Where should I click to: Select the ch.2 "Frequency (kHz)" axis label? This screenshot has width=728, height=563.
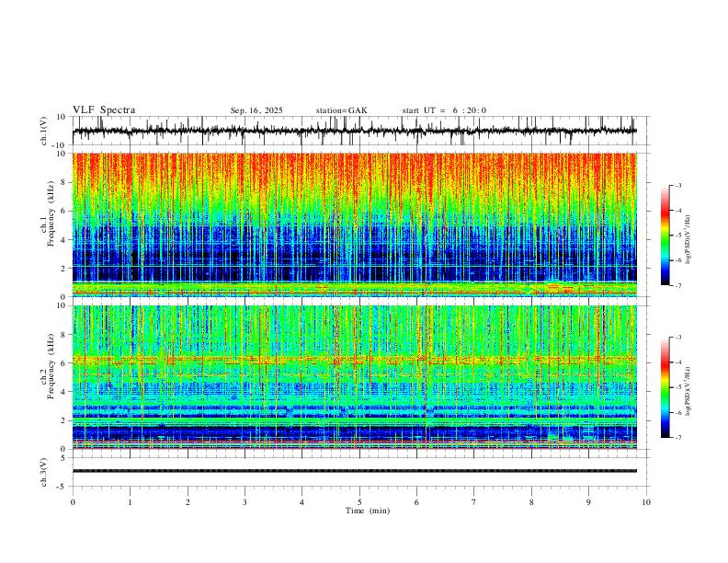click(51, 366)
